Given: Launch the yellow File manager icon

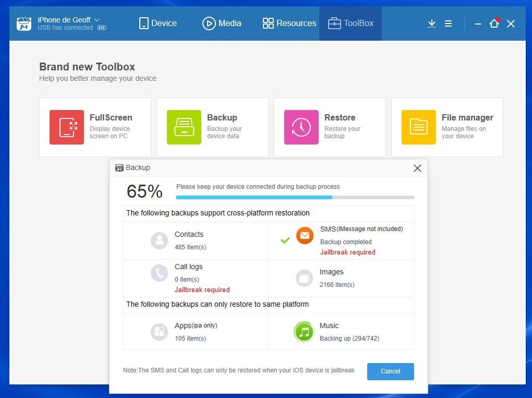Looking at the screenshot, I should [419, 127].
